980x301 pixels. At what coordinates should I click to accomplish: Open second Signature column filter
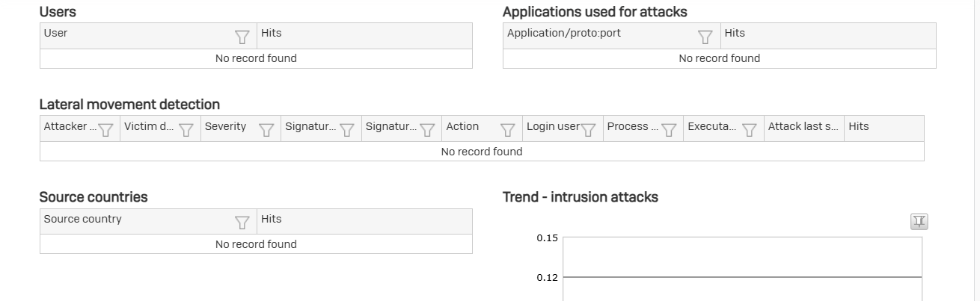coord(427,130)
